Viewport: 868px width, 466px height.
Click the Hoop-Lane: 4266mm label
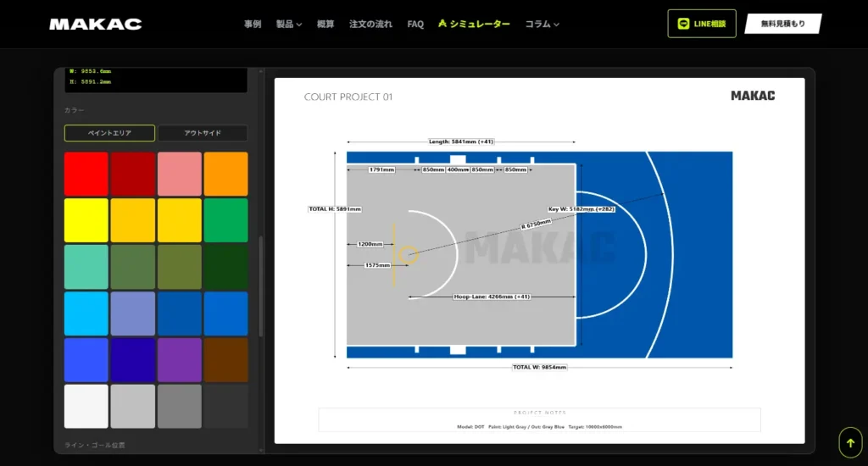coord(492,297)
